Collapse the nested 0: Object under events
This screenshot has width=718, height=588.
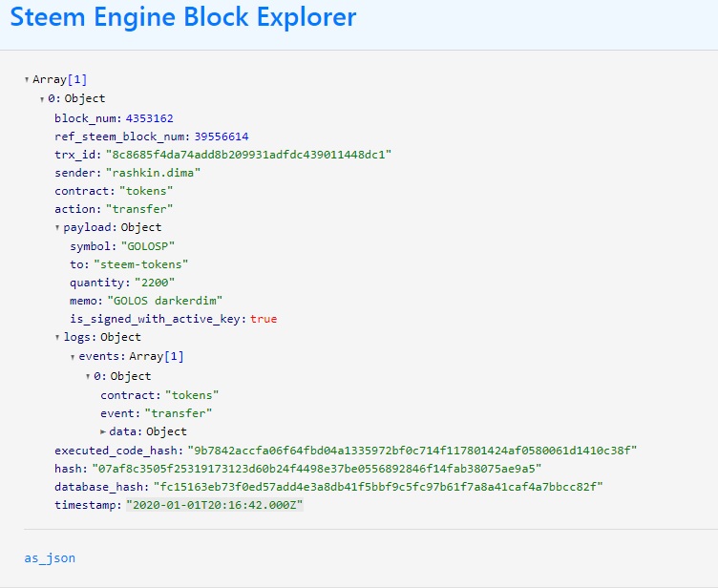(x=88, y=376)
